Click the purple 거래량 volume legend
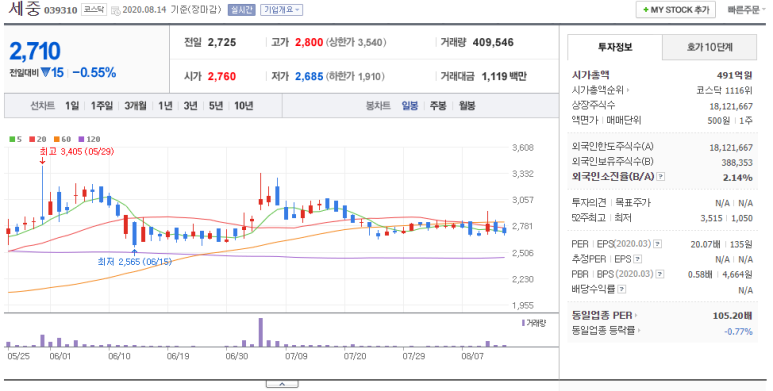The width and height of the screenshot is (773, 391). 534,323
